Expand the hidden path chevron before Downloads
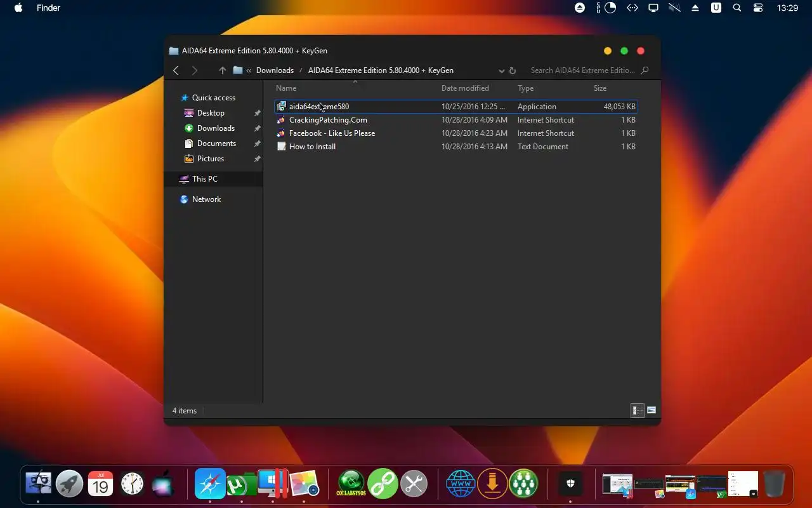This screenshot has width=812, height=508. pyautogui.click(x=249, y=70)
